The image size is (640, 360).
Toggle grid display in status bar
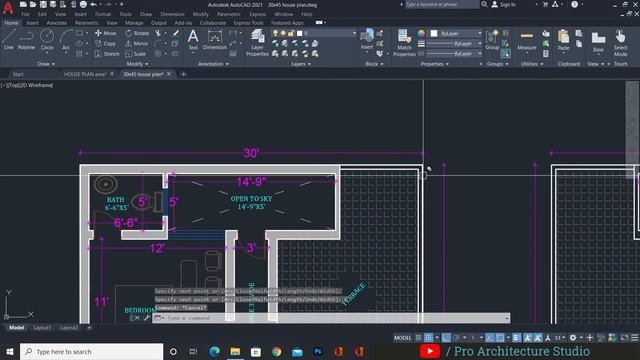pyautogui.click(x=418, y=338)
